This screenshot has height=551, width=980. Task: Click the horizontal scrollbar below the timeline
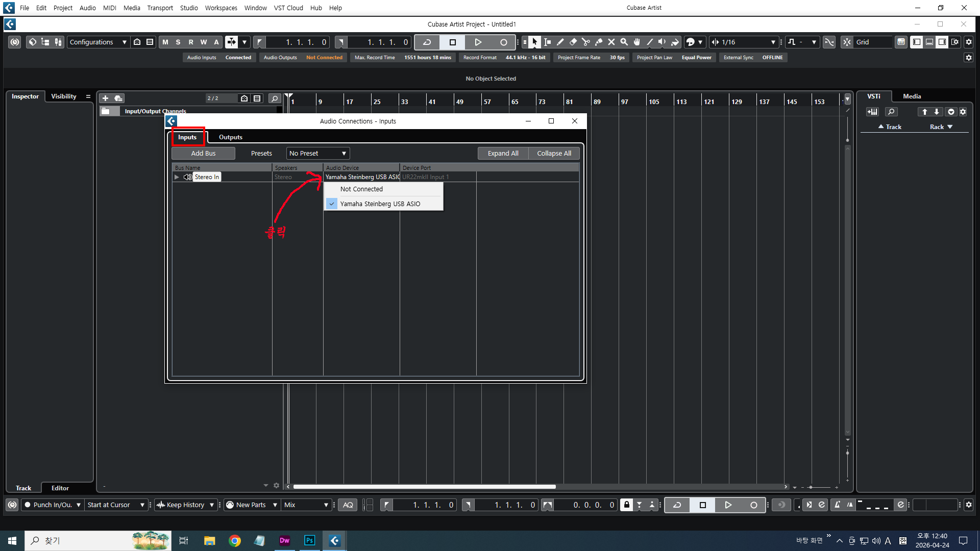point(424,487)
